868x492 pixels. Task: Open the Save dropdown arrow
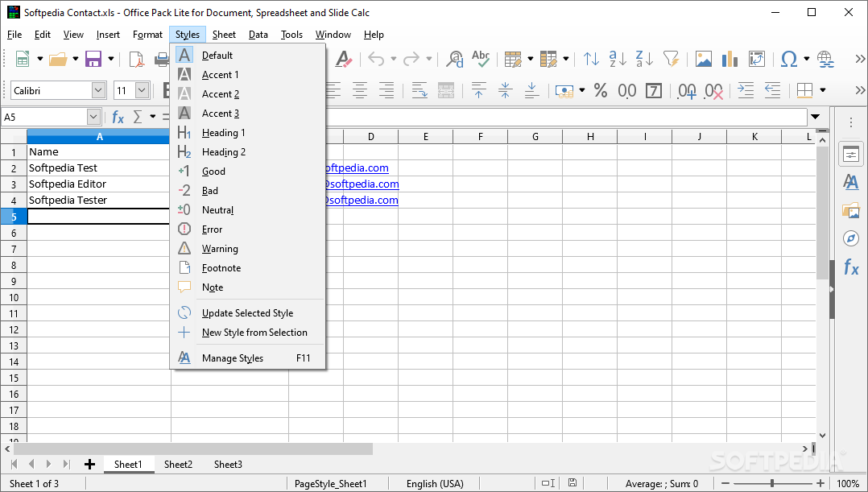[111, 59]
